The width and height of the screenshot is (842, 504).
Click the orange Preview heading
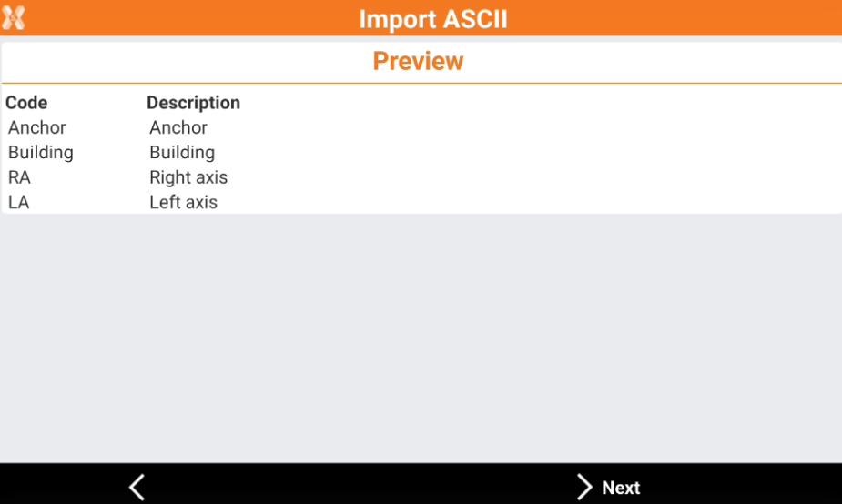click(x=418, y=61)
